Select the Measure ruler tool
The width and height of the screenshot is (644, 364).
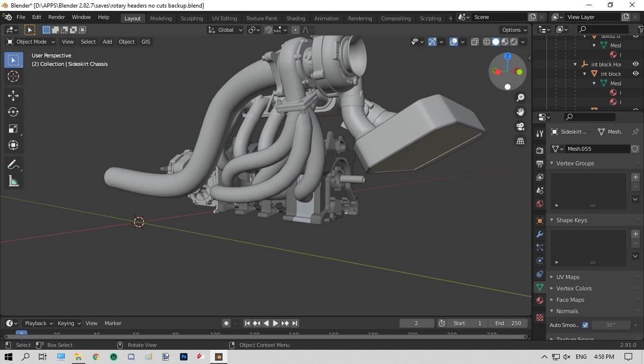(x=13, y=182)
